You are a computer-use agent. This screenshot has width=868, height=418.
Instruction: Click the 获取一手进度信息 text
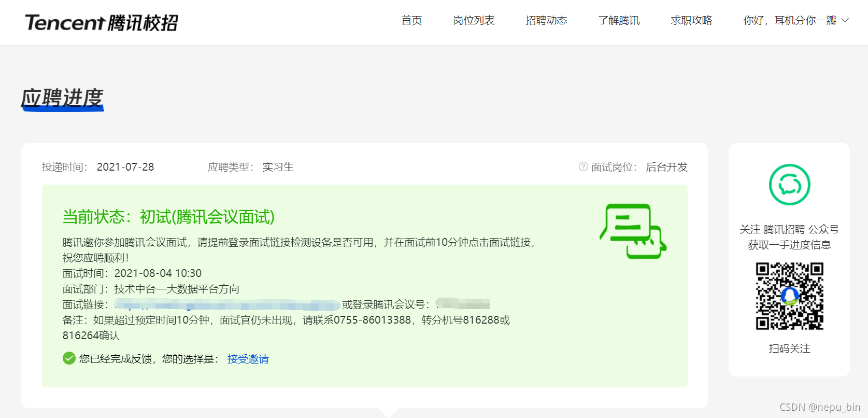[x=789, y=245]
